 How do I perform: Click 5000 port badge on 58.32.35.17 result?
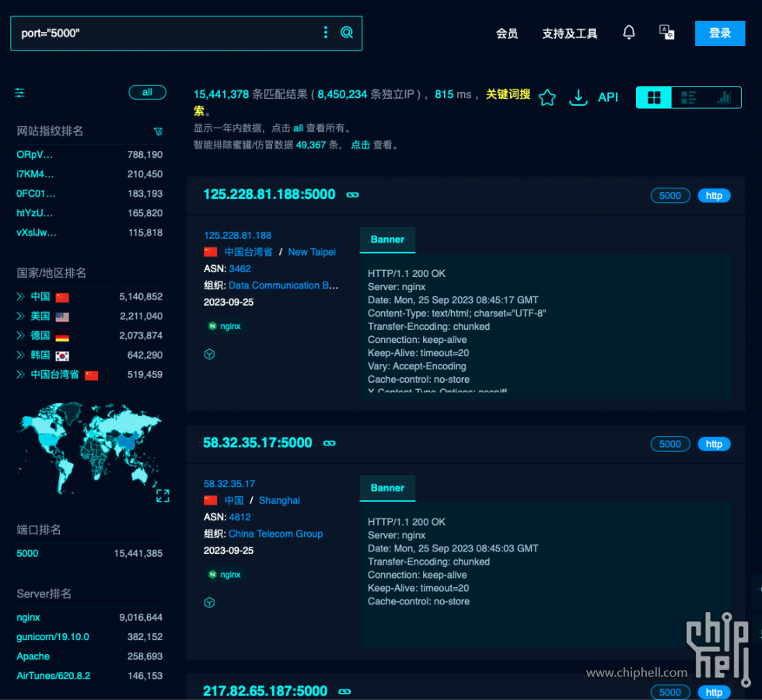670,444
